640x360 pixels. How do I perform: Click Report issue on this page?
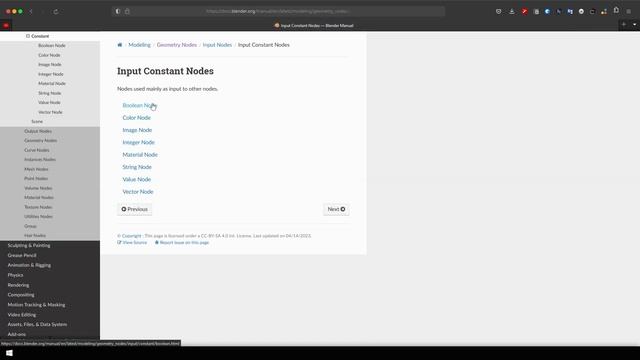tap(182, 242)
